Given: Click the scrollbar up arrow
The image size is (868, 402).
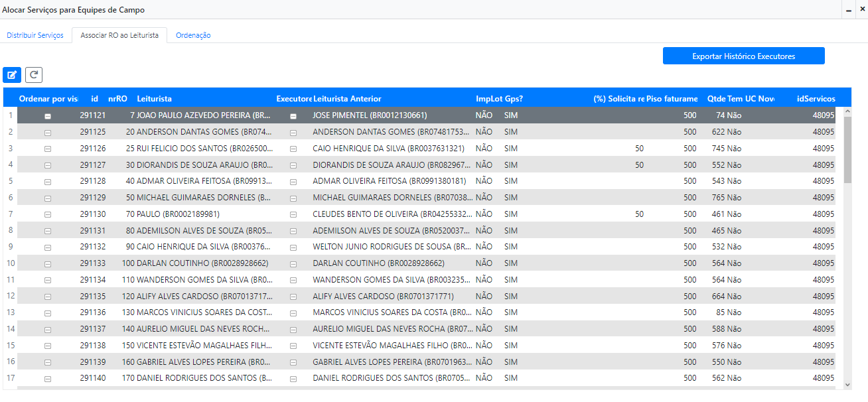Looking at the screenshot, I should 847,112.
